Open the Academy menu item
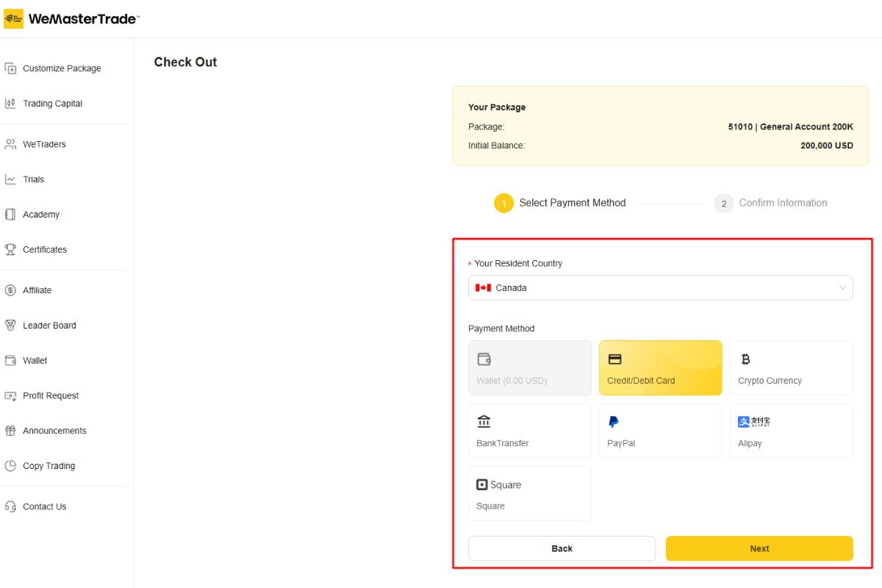Viewport: 882px width, 588px height. click(x=40, y=215)
